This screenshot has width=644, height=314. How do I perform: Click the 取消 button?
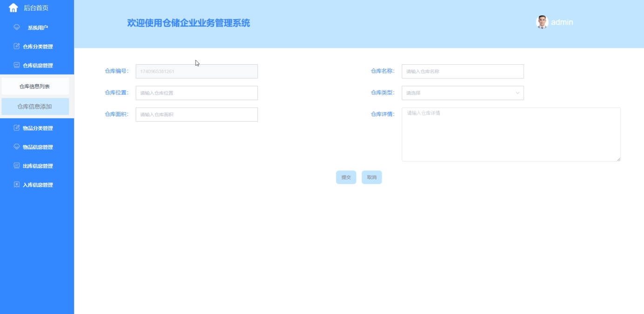[372, 177]
